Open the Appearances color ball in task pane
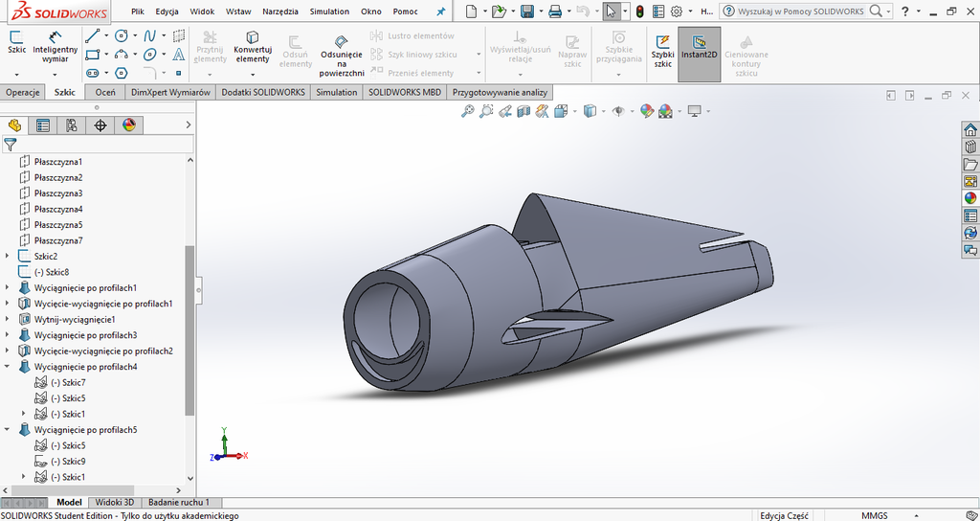Viewport: 980px width, 521px height. pos(970,198)
